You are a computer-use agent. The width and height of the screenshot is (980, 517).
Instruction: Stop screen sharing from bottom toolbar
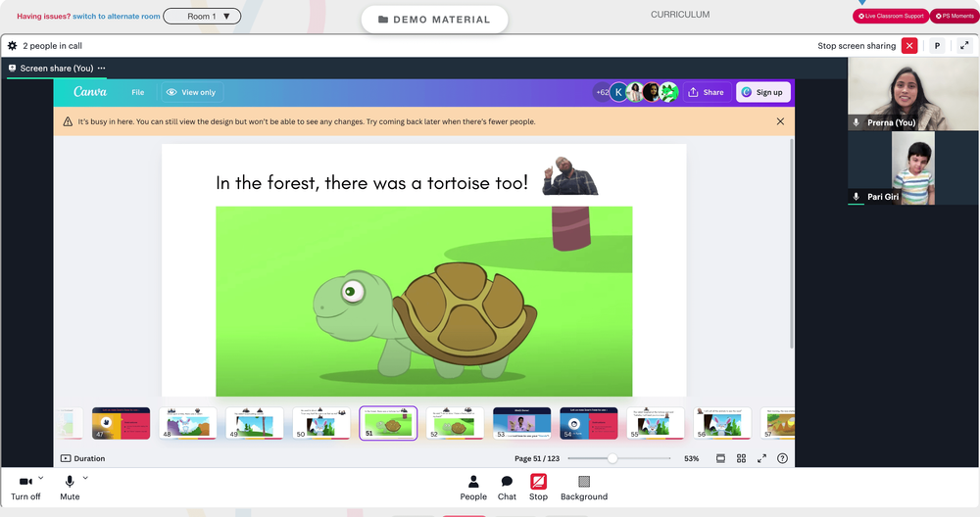click(538, 488)
